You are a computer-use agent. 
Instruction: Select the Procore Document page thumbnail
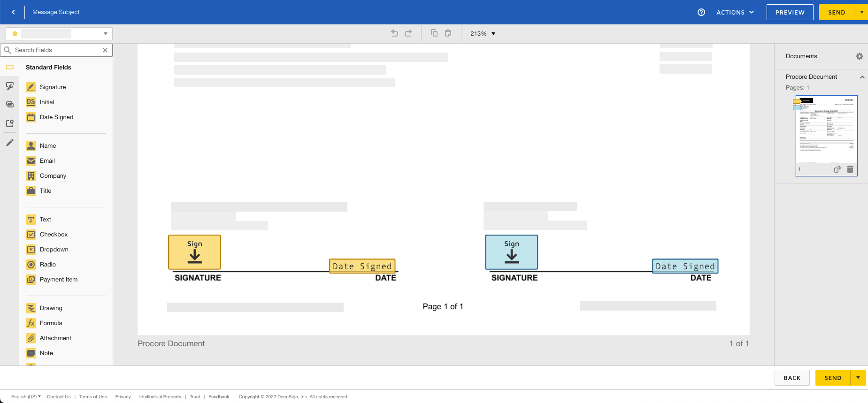(827, 136)
